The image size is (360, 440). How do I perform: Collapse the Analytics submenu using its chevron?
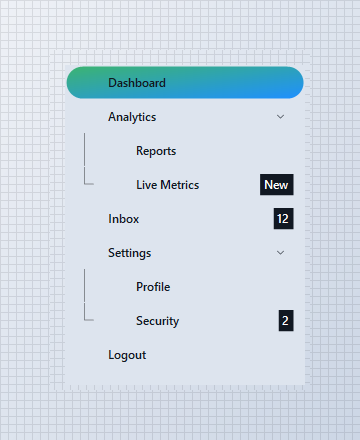click(281, 117)
